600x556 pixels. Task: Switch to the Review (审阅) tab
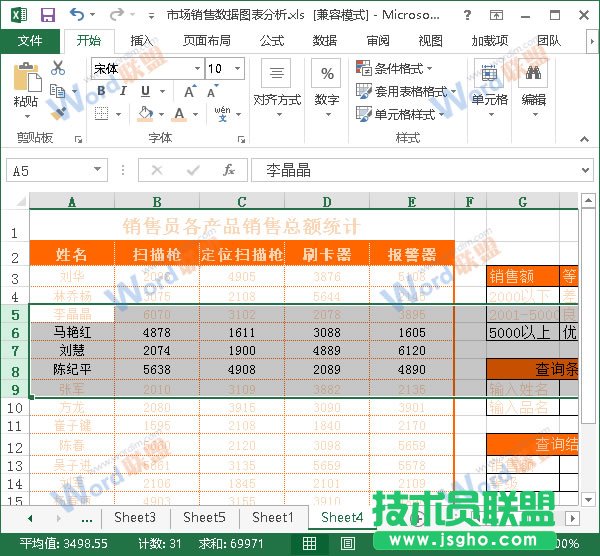378,41
